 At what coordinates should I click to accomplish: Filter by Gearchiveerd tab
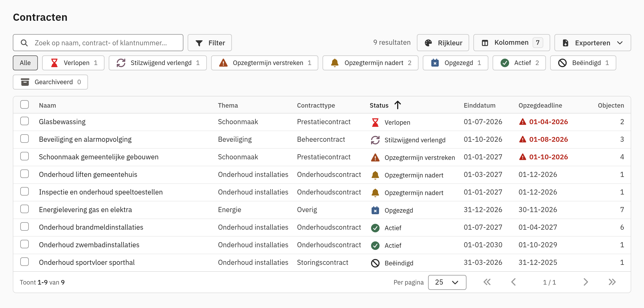coord(50,82)
